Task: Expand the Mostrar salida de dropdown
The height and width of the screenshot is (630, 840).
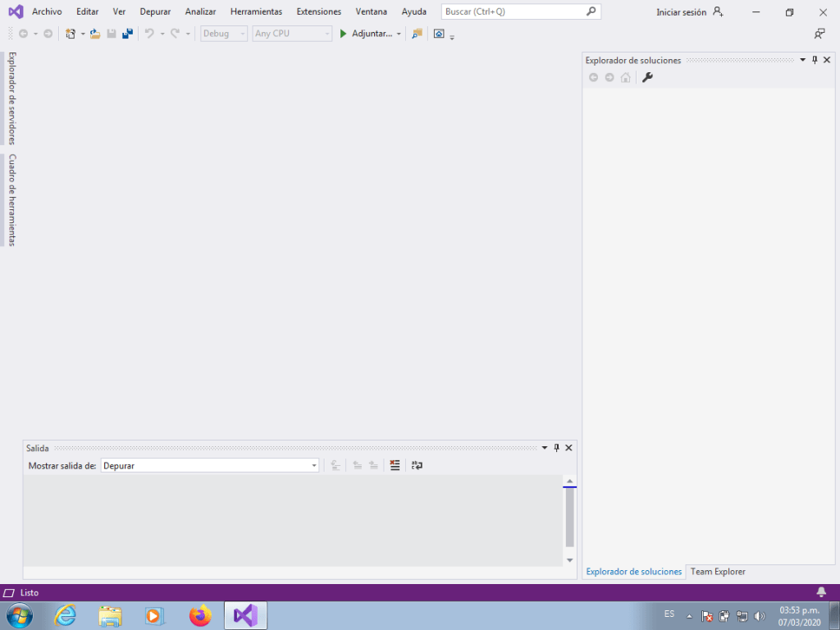Action: tap(314, 466)
